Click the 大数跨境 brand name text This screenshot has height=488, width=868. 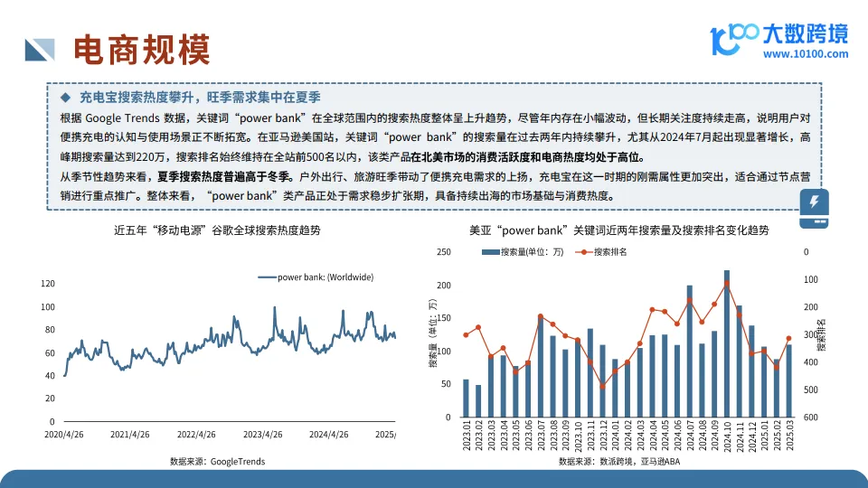(x=806, y=33)
